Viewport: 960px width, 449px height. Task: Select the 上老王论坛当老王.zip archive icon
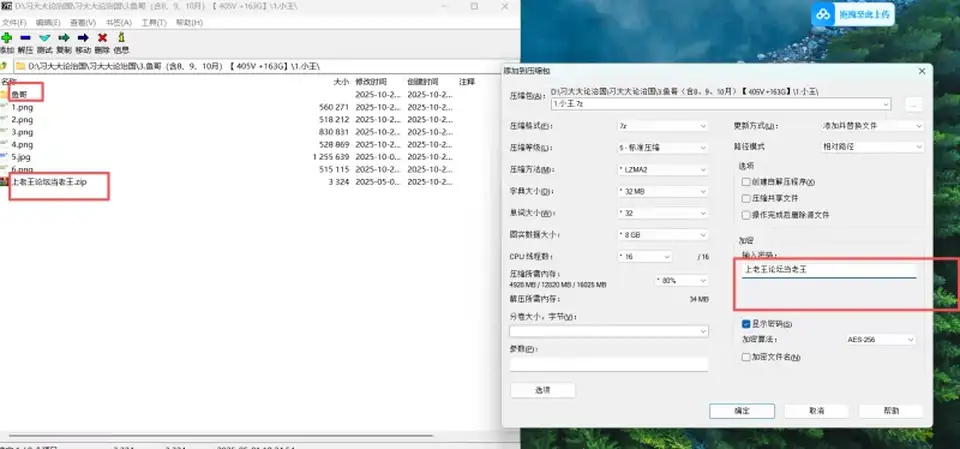tap(4, 182)
